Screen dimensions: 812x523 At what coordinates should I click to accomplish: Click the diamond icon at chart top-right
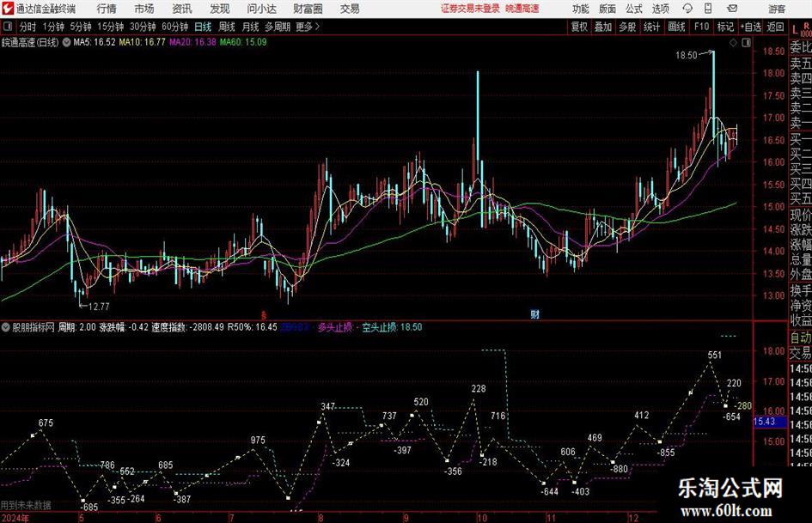(733, 42)
